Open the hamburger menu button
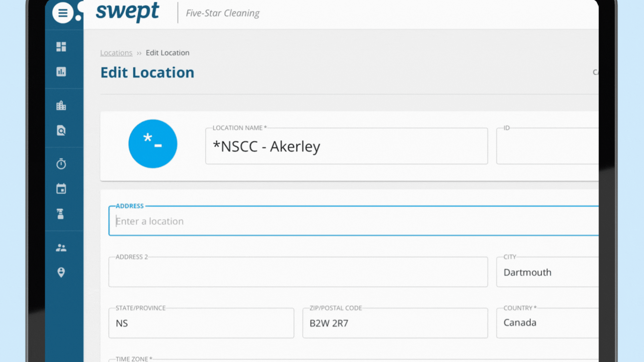Image resolution: width=644 pixels, height=362 pixels. 63,13
